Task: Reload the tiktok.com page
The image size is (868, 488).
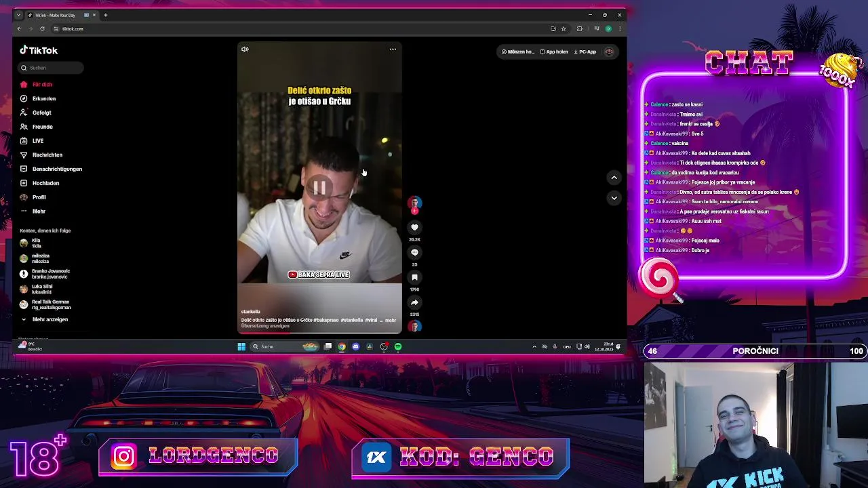Action: click(42, 28)
